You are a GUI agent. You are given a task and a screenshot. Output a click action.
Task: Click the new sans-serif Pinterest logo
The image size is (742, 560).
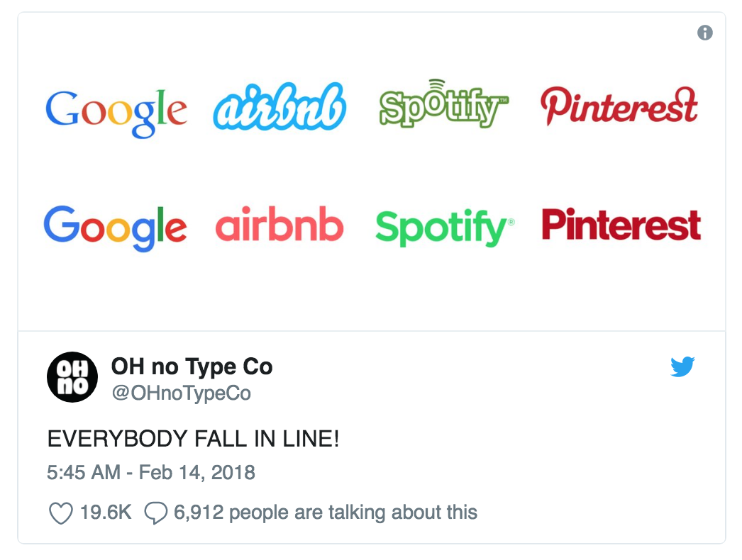point(621,225)
